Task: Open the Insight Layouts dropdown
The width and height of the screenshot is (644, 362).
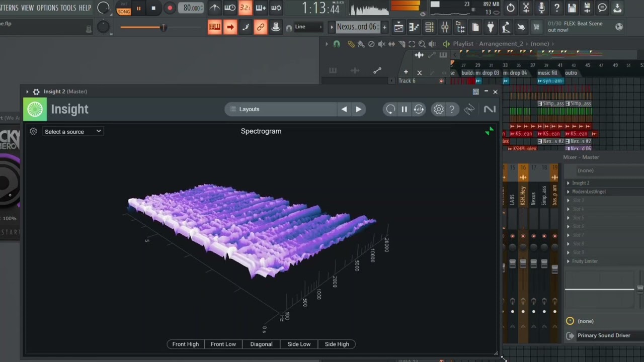Action: [281, 109]
